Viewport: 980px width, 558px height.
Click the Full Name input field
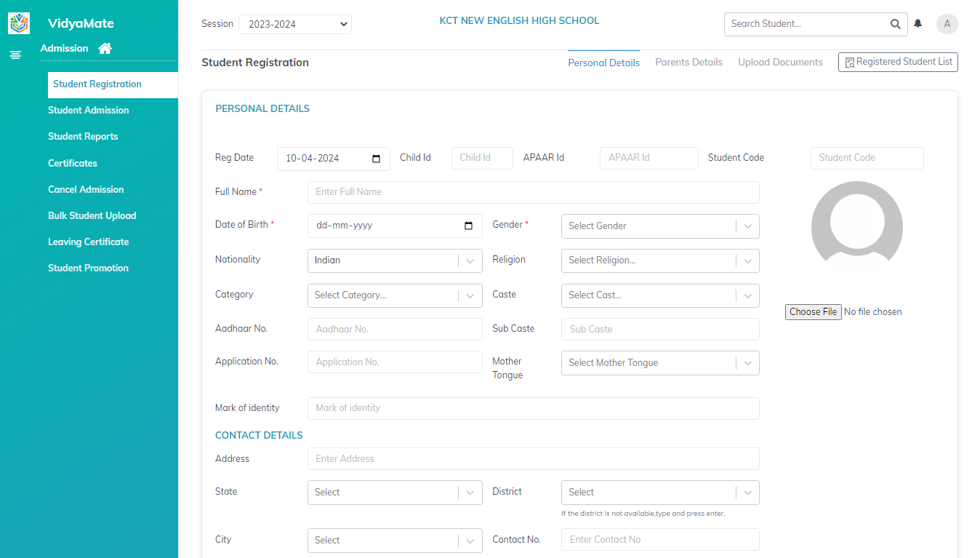tap(533, 192)
